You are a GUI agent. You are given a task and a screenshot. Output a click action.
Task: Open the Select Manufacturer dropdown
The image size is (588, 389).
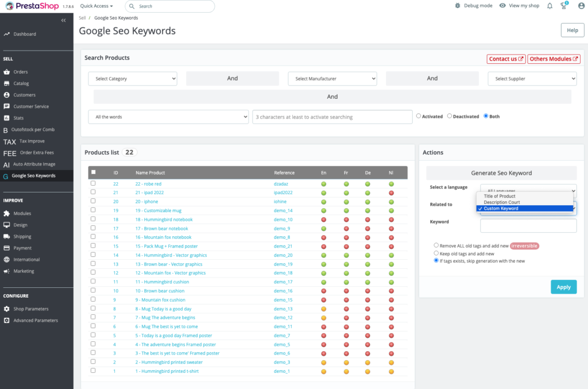pyautogui.click(x=332, y=79)
